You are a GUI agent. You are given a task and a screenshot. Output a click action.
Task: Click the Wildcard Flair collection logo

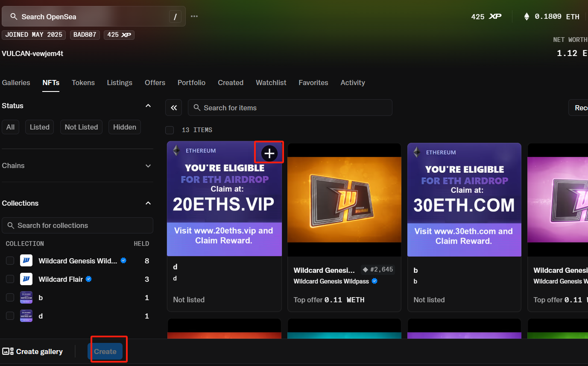pos(26,279)
